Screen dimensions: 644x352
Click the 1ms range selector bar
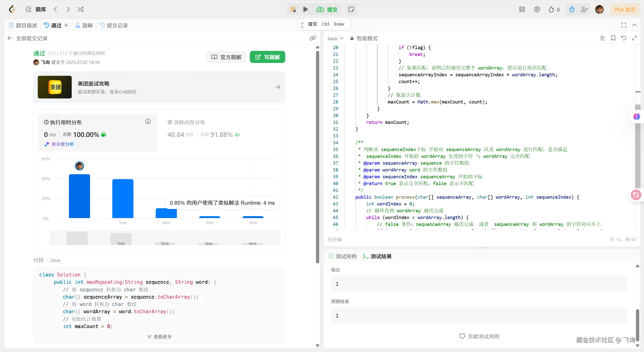pos(121,239)
